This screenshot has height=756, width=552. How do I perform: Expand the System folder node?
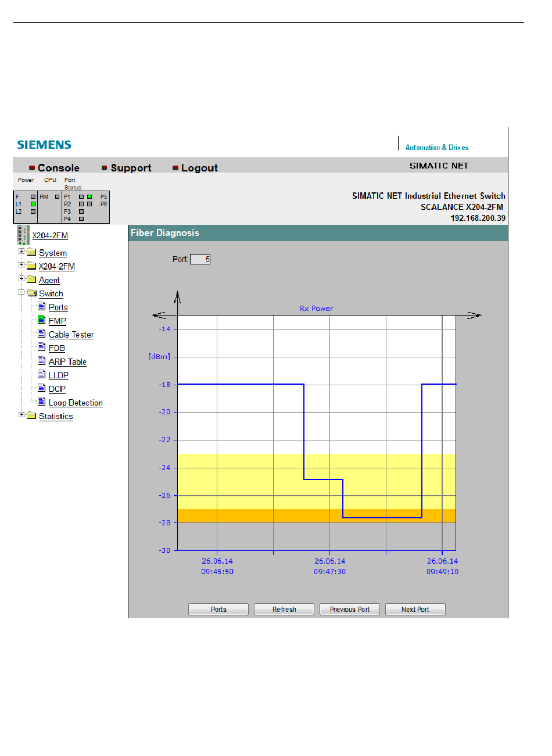click(21, 252)
